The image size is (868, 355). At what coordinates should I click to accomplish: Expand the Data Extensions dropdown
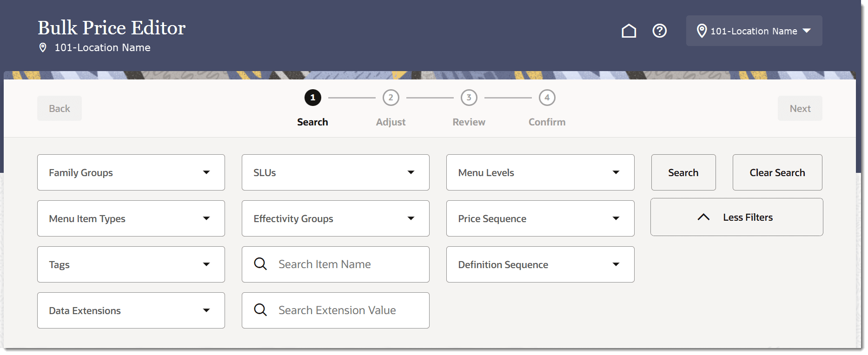[x=131, y=310]
